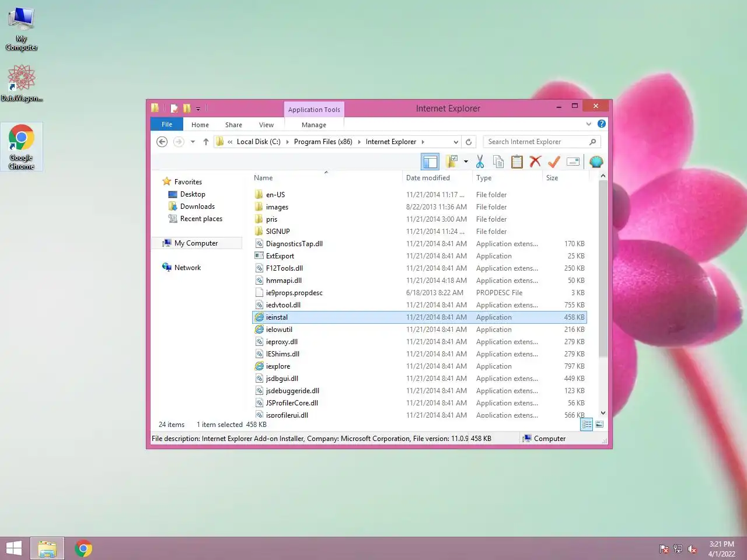Image resolution: width=747 pixels, height=560 pixels.
Task: Select the SIGNUP folder
Action: pyautogui.click(x=278, y=232)
